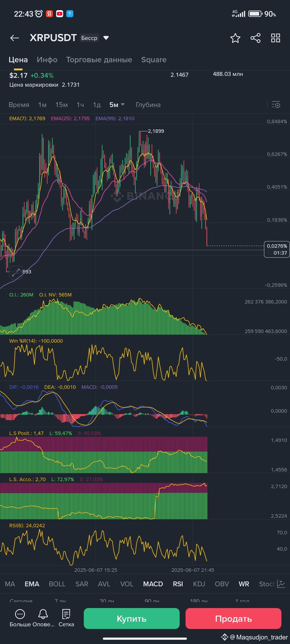Select the 1ч interval
290x644 pixels.
click(x=80, y=105)
